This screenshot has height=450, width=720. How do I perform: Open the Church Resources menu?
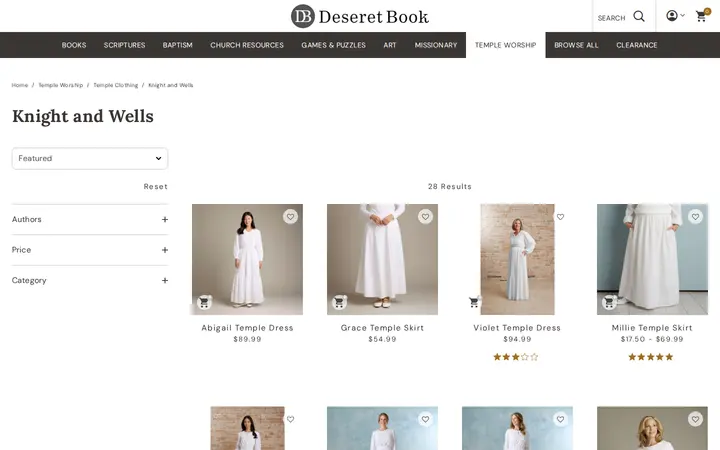tap(247, 45)
